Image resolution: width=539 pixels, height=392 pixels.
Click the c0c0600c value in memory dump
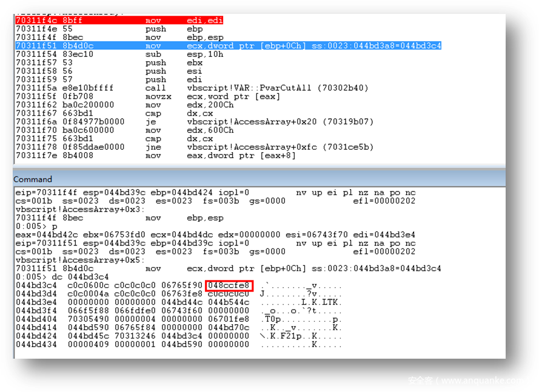click(x=86, y=285)
